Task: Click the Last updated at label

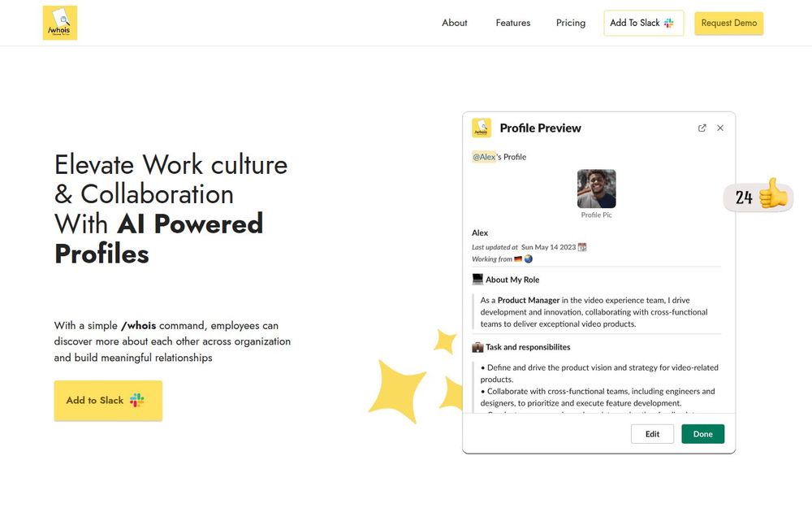Action: click(x=495, y=247)
